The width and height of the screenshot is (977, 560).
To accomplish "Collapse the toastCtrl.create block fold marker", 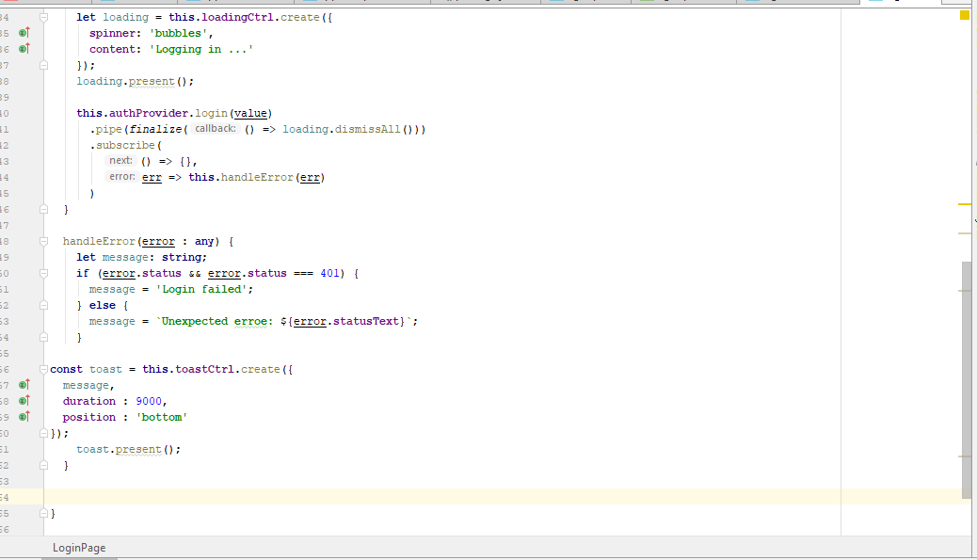I will [x=43, y=368].
